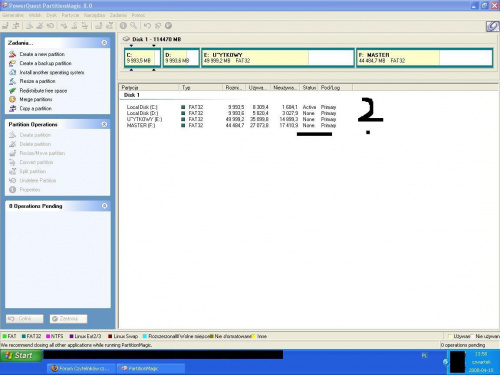Click the Pod/Log column header
Viewport: 500px width, 375px height.
point(335,88)
